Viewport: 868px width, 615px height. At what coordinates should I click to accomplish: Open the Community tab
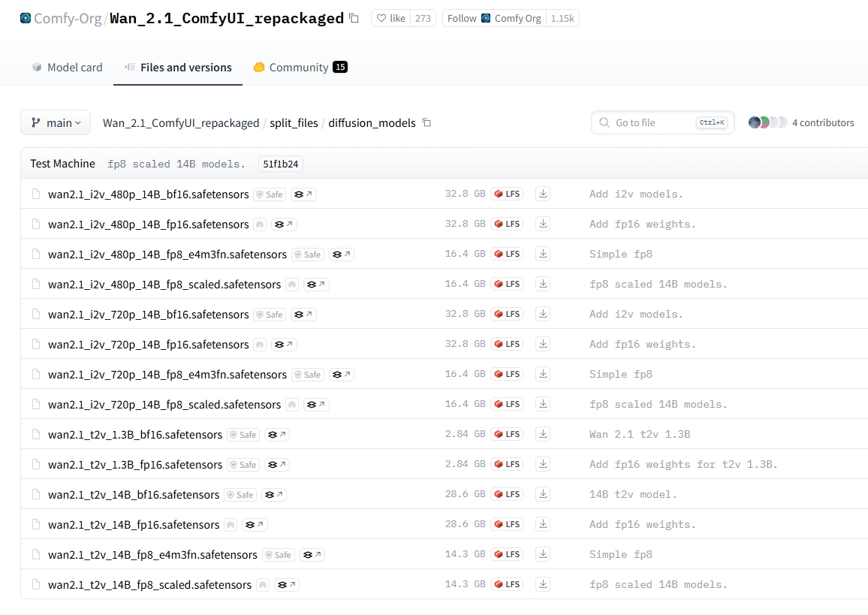[300, 68]
